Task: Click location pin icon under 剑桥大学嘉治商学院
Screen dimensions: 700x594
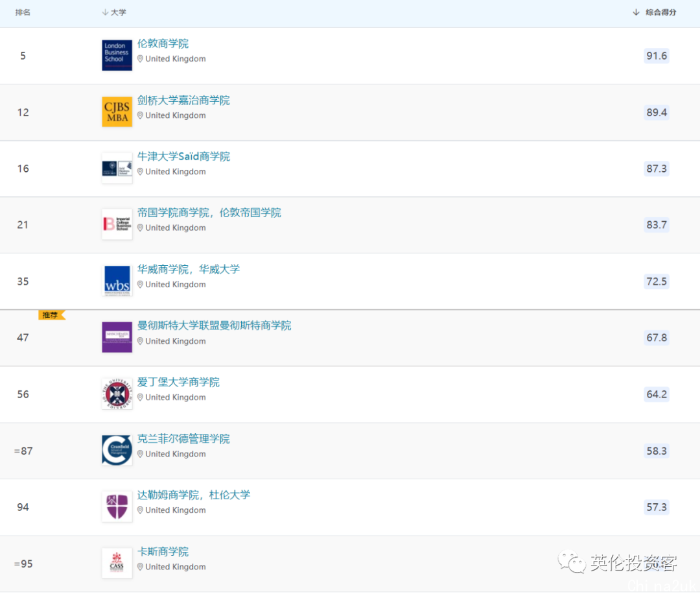Action: point(140,115)
